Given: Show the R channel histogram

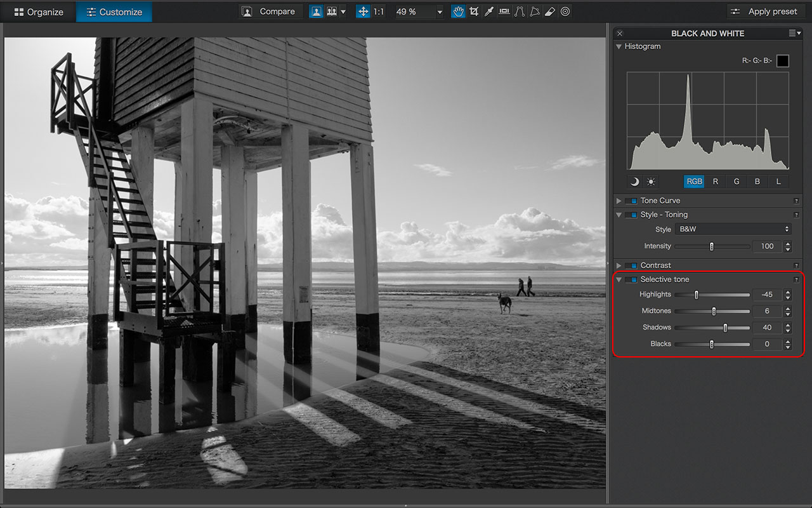Looking at the screenshot, I should pyautogui.click(x=716, y=182).
